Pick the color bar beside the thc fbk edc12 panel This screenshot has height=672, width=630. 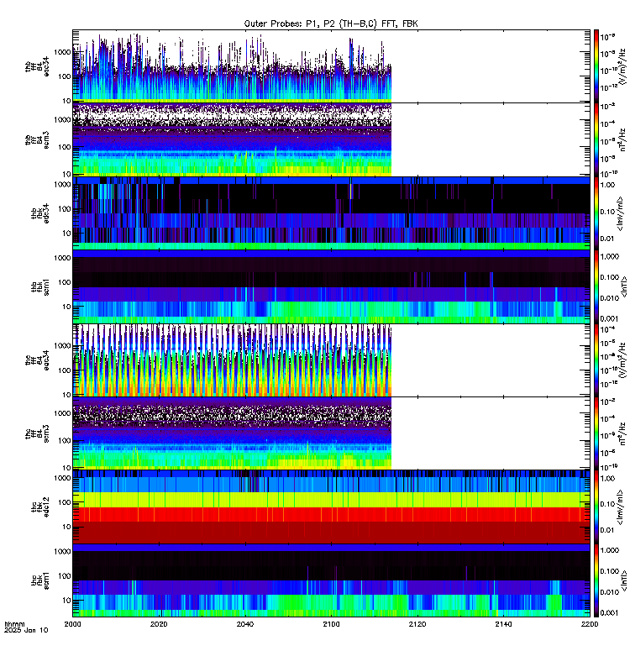tap(596, 507)
